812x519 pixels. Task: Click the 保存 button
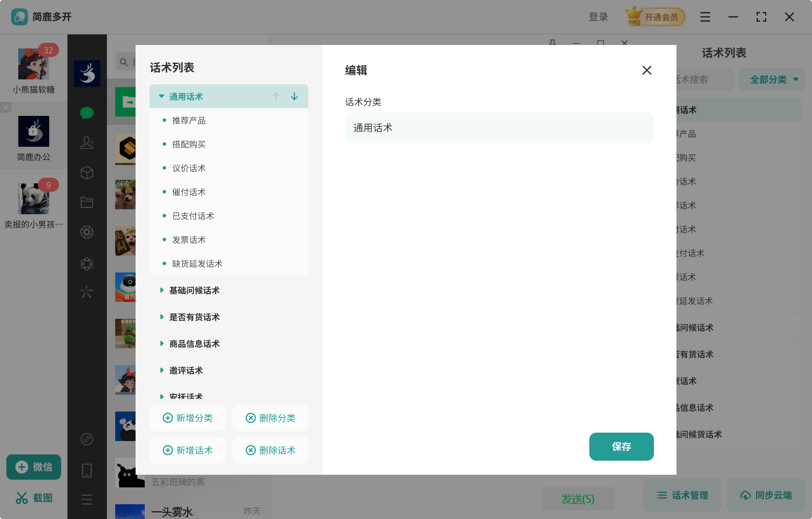tap(621, 446)
